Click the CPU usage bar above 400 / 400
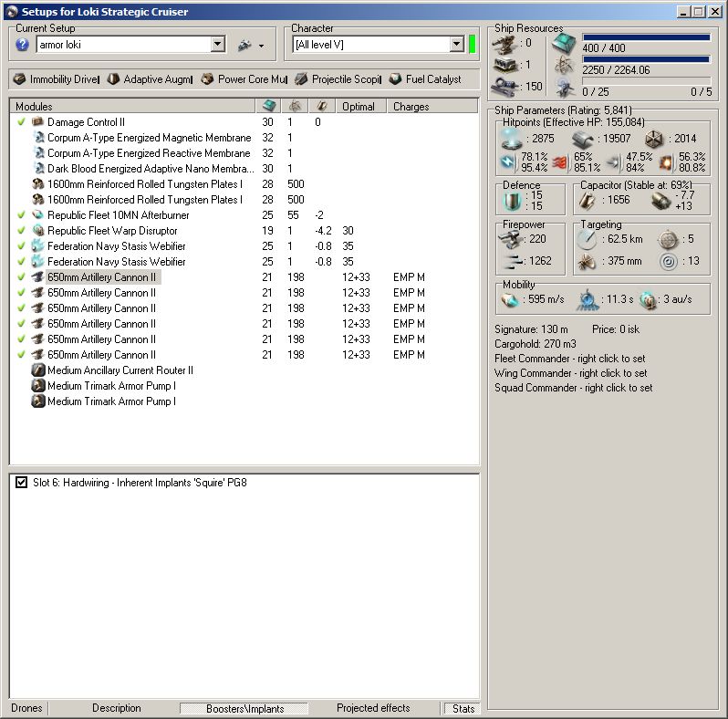Image resolution: width=728 pixels, height=719 pixels. click(x=646, y=37)
